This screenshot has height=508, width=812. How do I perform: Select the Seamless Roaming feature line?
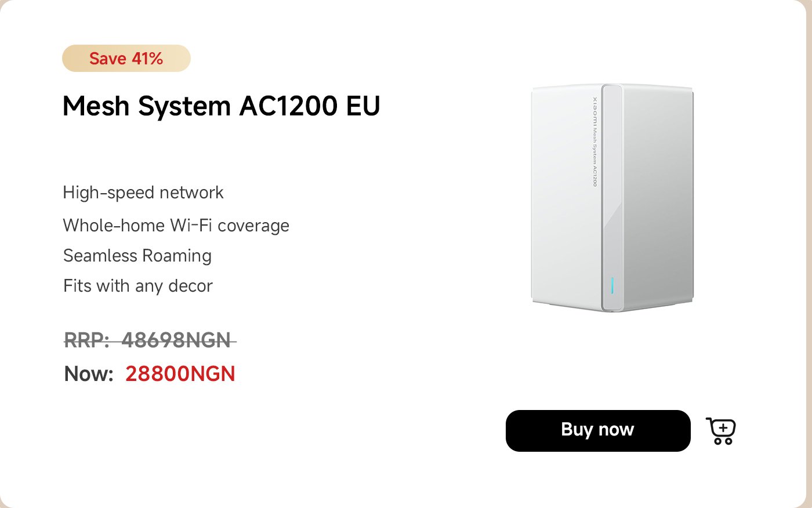137,255
